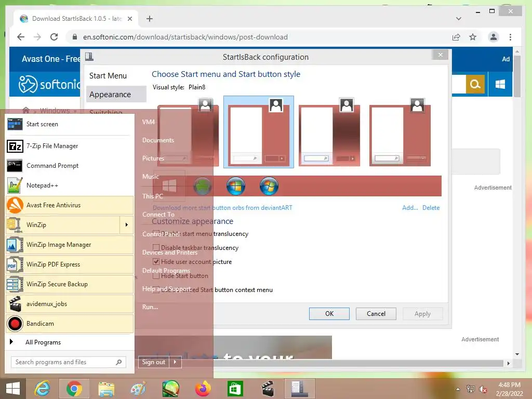532x399 pixels.
Task: Click the Softonic search magnifier button
Action: coord(475,84)
